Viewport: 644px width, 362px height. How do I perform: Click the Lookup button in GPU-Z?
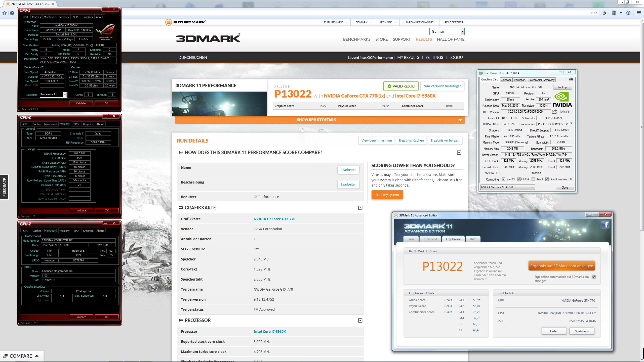click(x=562, y=87)
